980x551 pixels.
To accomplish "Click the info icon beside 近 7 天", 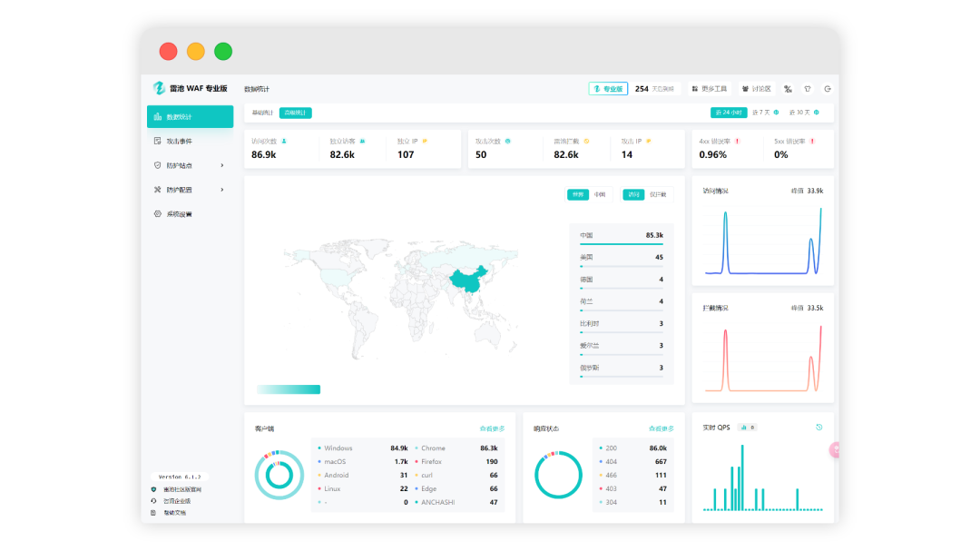I will [776, 113].
